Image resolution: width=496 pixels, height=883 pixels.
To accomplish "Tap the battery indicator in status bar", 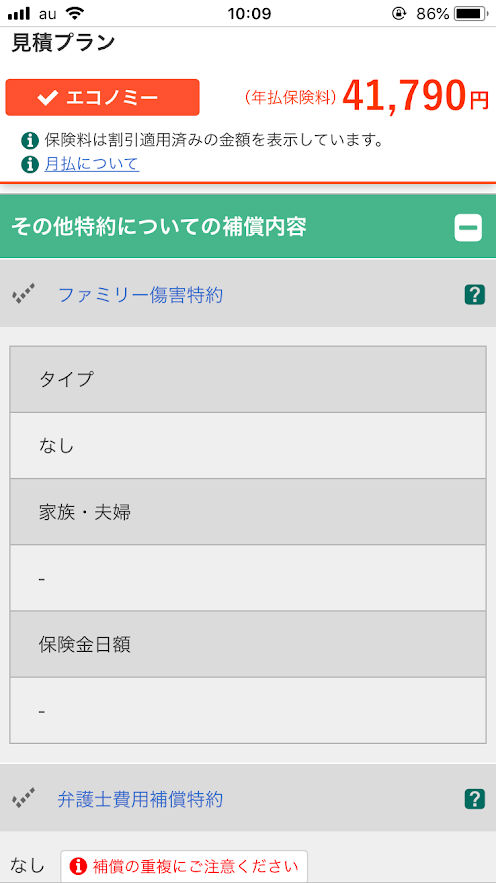I will pyautogui.click(x=471, y=14).
